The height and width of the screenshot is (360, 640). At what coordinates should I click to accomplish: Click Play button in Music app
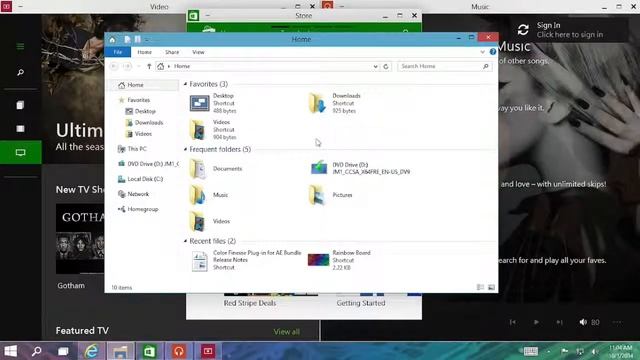tap(536, 322)
